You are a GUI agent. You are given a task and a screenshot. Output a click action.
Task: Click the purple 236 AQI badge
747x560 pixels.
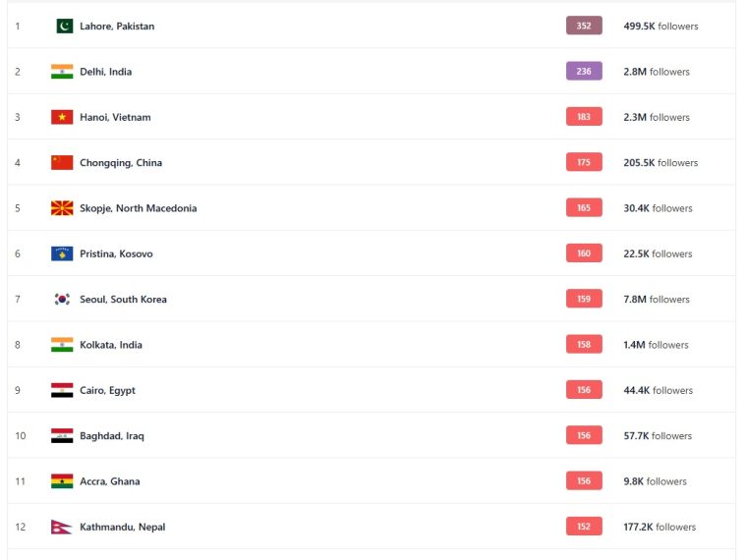click(x=584, y=71)
